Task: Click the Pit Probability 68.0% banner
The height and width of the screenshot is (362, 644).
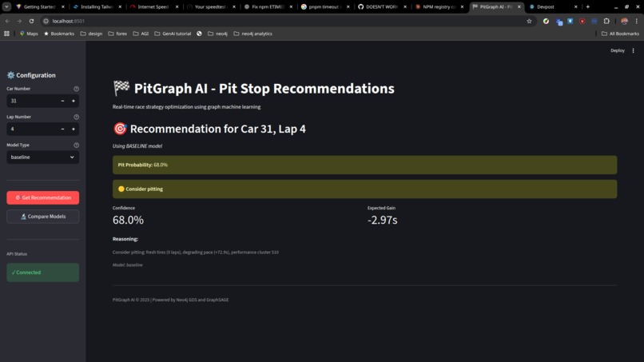Action: [364, 165]
